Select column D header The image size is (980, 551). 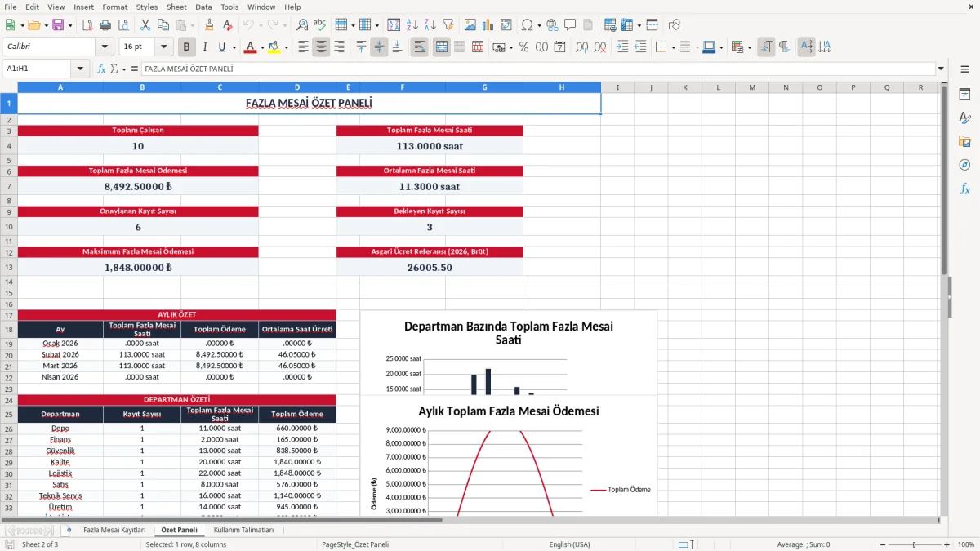pos(297,87)
